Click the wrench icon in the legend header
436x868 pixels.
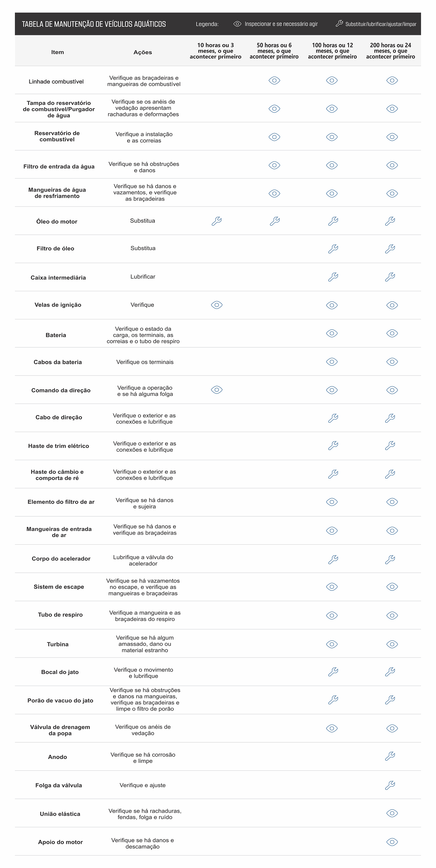[x=339, y=24]
